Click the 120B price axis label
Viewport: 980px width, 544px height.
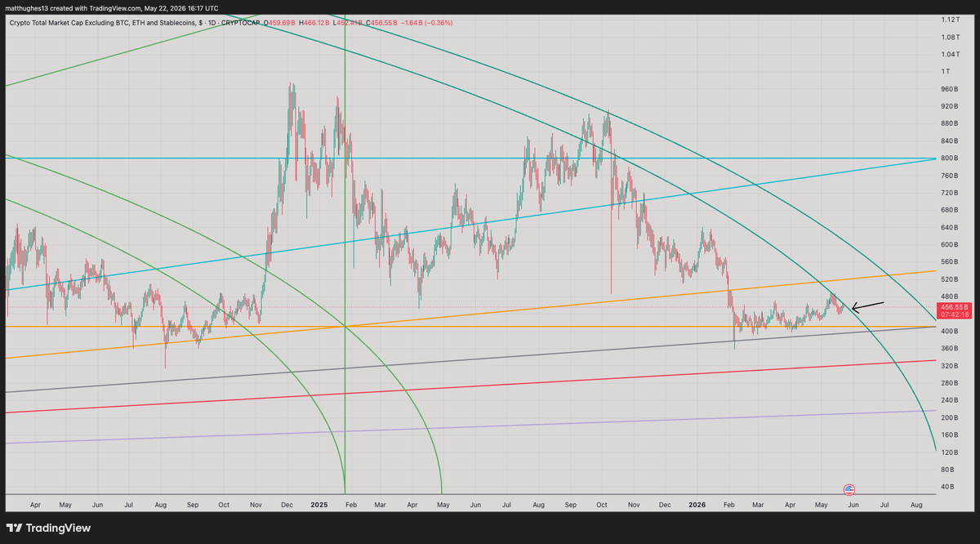[x=948, y=453]
